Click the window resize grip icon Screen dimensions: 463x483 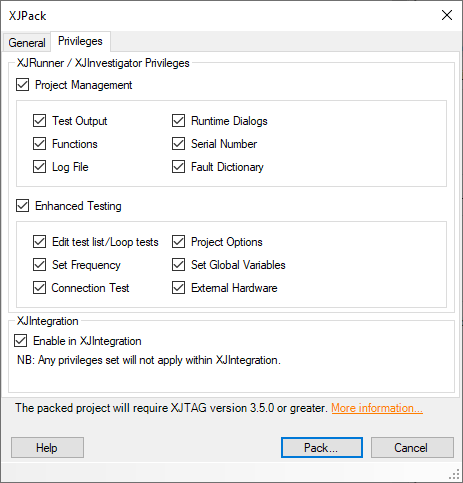(x=455, y=475)
